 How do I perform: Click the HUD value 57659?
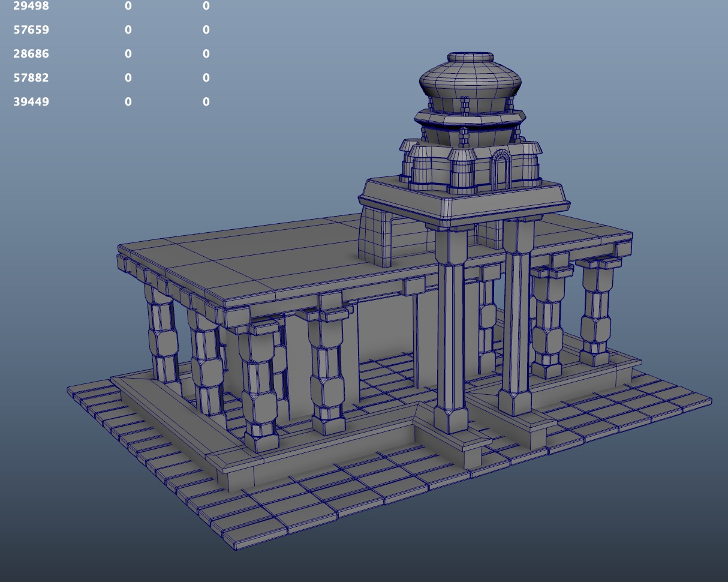[31, 30]
